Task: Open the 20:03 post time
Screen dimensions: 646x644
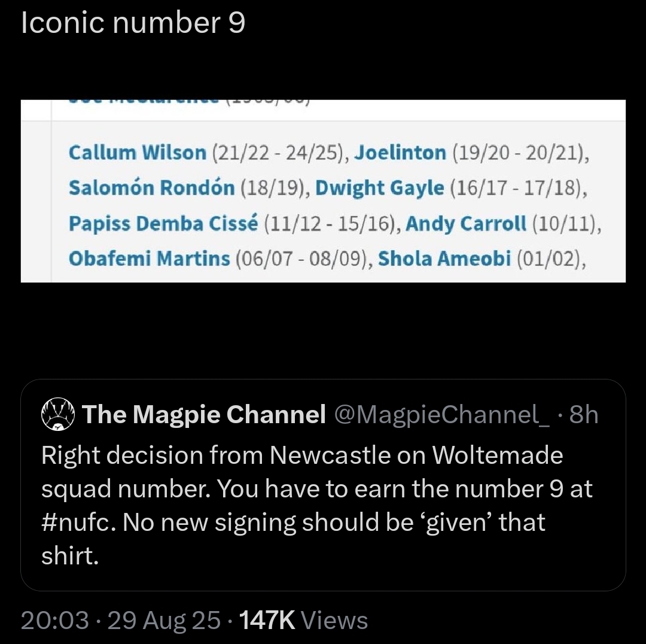Action: 55,620
